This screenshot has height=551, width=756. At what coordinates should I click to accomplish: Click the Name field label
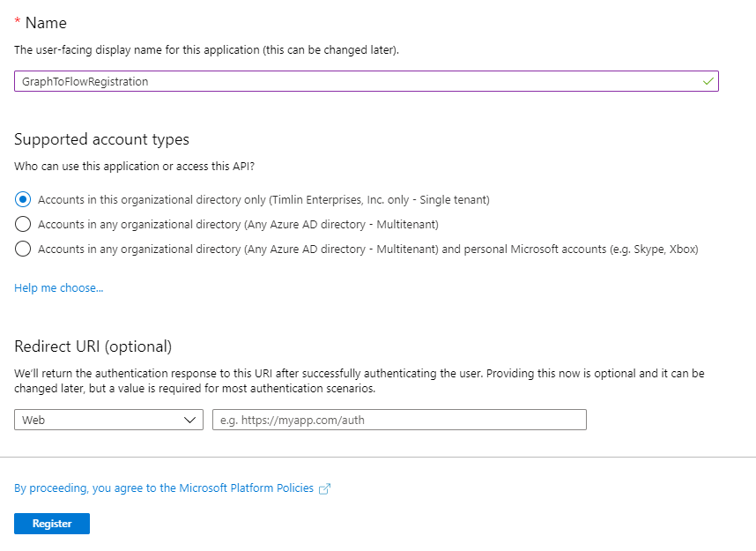coord(46,23)
